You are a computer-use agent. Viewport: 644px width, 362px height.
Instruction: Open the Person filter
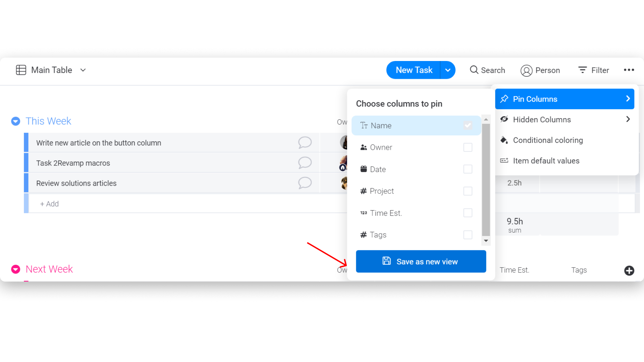click(x=540, y=70)
